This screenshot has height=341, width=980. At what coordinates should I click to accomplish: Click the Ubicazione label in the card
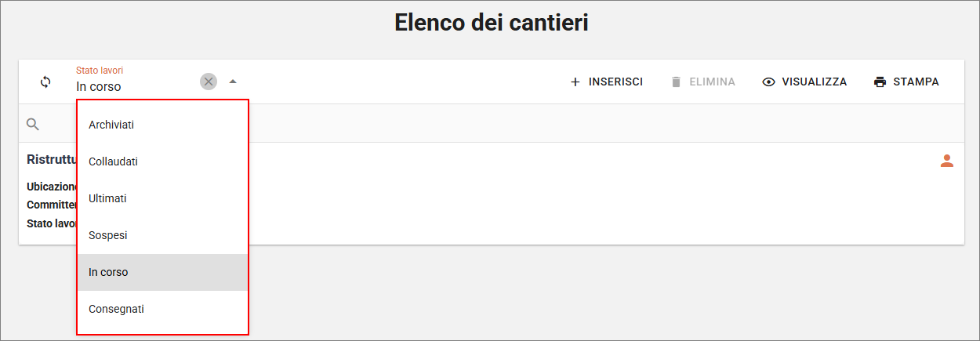(x=52, y=187)
